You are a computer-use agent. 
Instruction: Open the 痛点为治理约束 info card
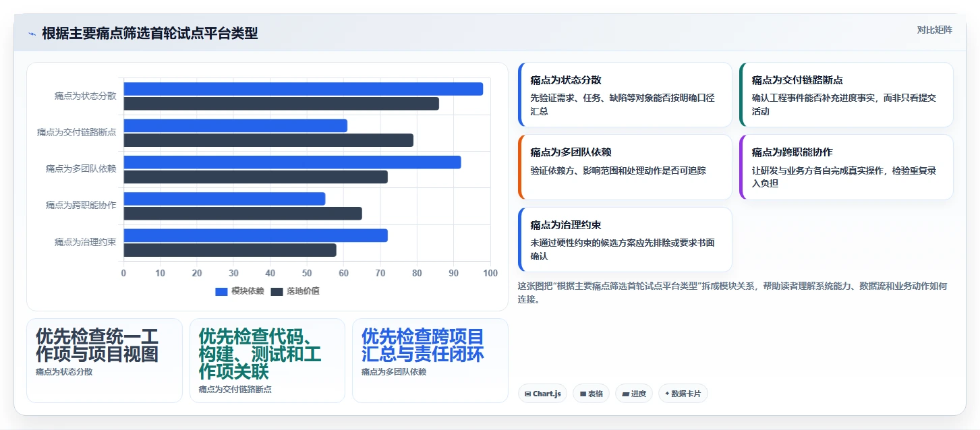[625, 239]
